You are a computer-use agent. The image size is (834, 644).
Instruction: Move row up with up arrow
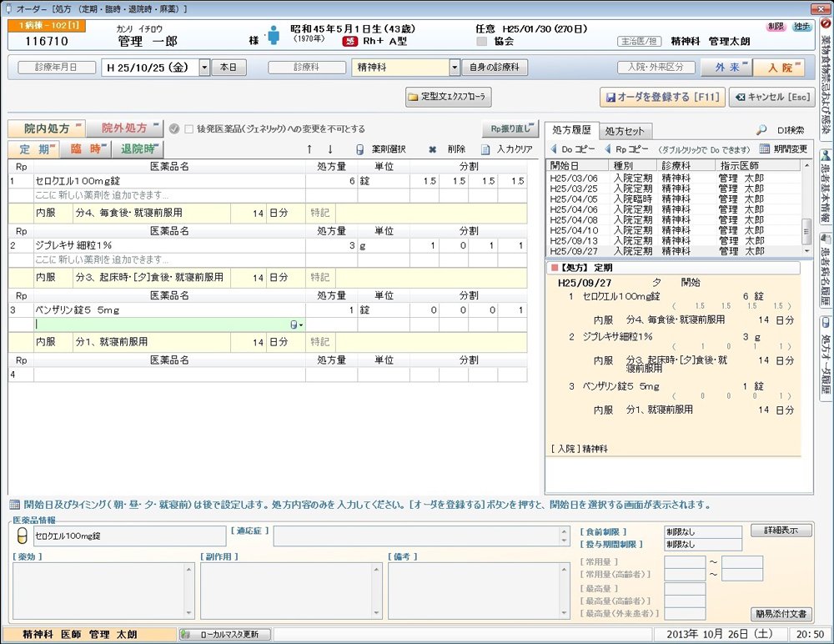pyautogui.click(x=309, y=149)
